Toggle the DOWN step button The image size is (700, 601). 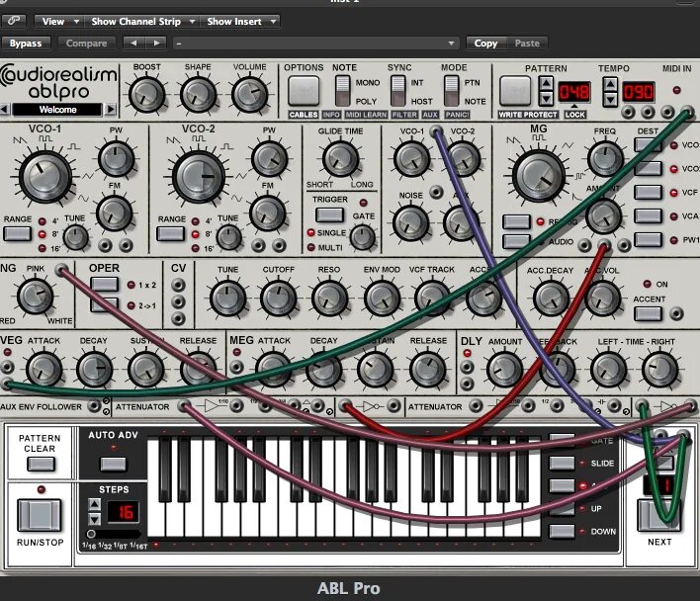tap(562, 532)
